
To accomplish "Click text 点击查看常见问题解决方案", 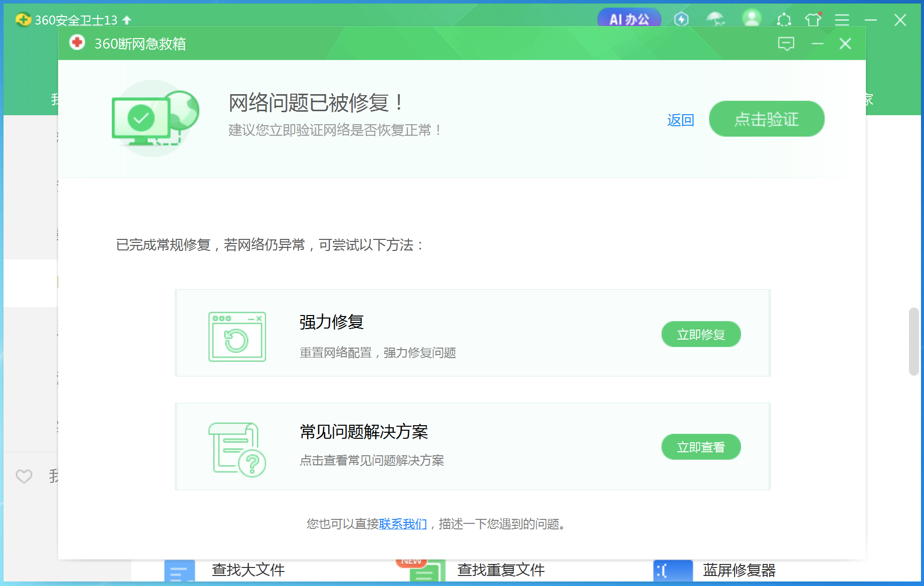I will point(372,461).
